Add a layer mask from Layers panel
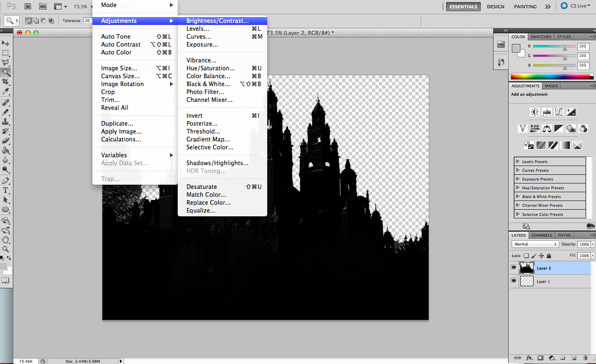This screenshot has height=364, width=596. (x=540, y=358)
